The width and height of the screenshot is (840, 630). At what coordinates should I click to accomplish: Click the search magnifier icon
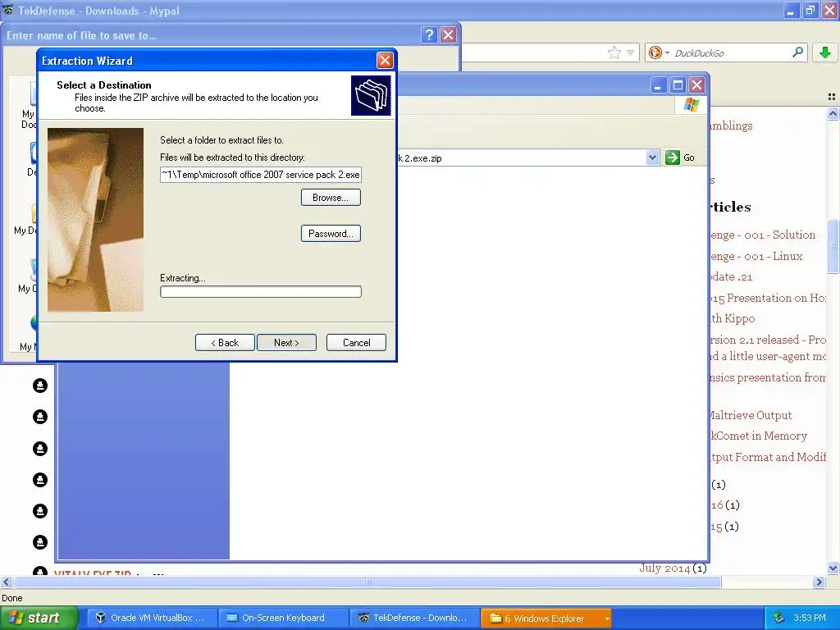click(797, 52)
